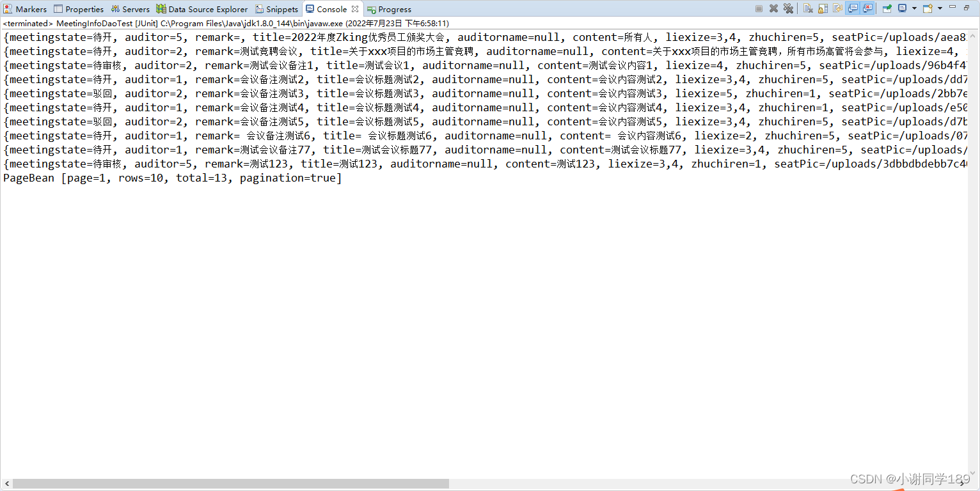
Task: Click the line with title=会议标题测试5
Action: (485, 121)
